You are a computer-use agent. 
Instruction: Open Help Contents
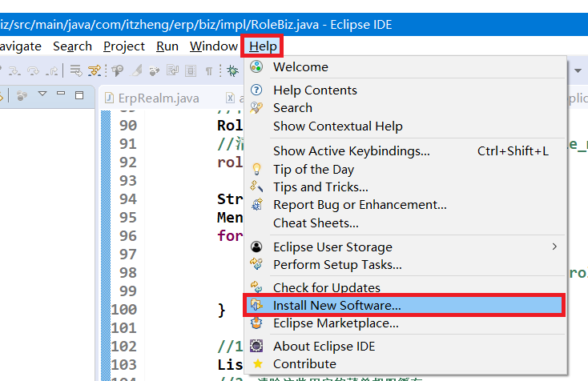[405, 90]
